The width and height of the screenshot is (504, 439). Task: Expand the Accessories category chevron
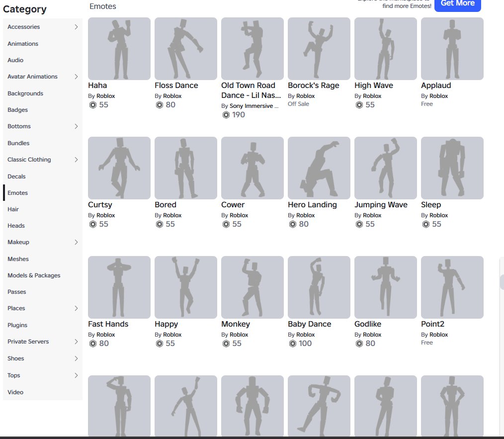coord(76,27)
